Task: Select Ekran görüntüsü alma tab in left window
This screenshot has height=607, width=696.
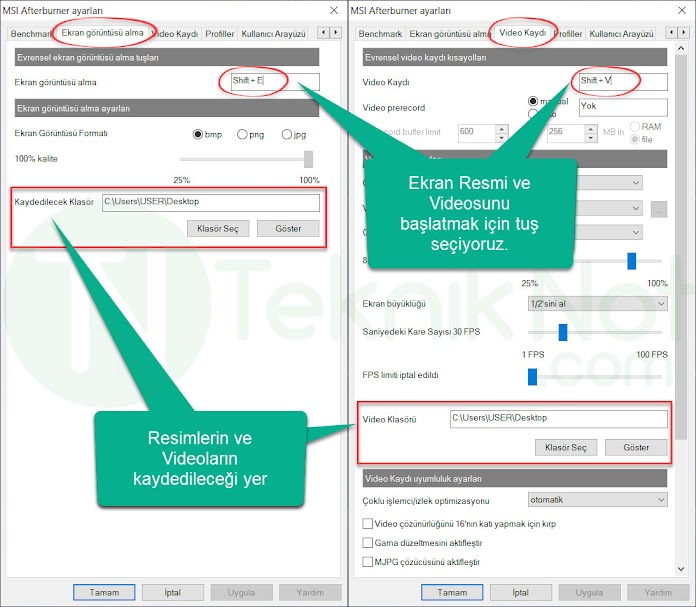Action: (x=103, y=33)
